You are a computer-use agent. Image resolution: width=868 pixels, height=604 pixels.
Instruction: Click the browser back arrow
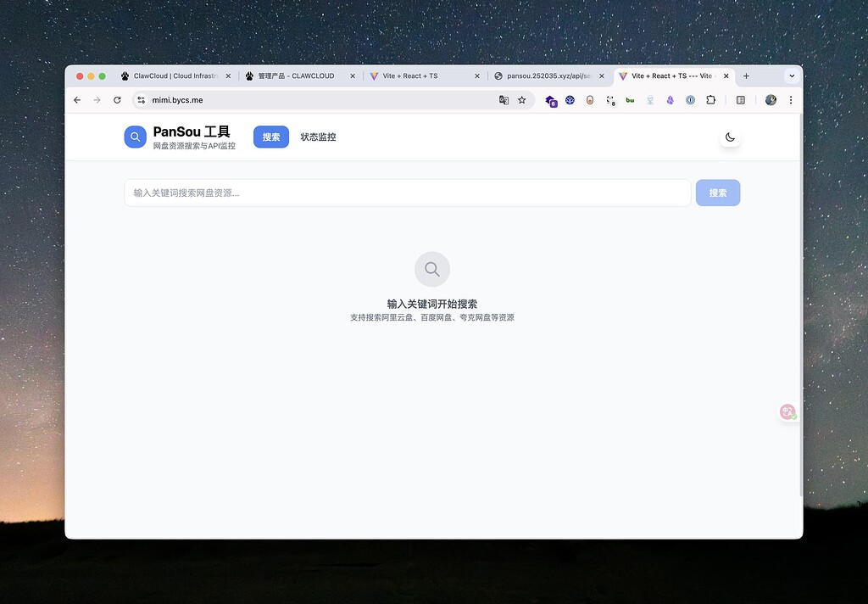click(77, 100)
